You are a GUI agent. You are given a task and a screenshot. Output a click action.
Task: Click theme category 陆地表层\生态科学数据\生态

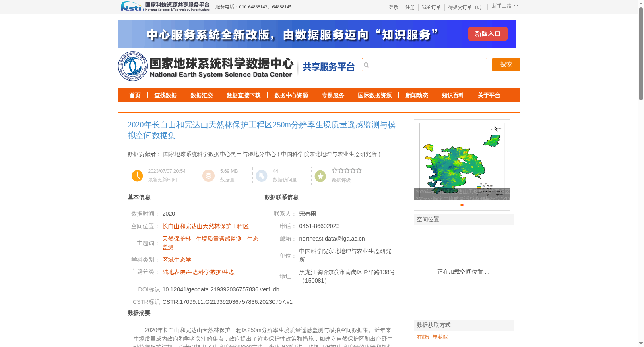198,272
